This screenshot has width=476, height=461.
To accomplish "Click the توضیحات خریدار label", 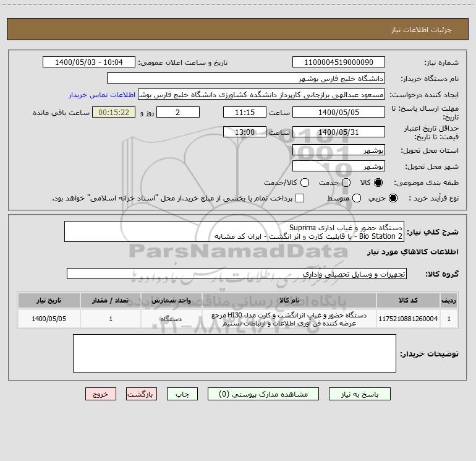I will 429,354.
